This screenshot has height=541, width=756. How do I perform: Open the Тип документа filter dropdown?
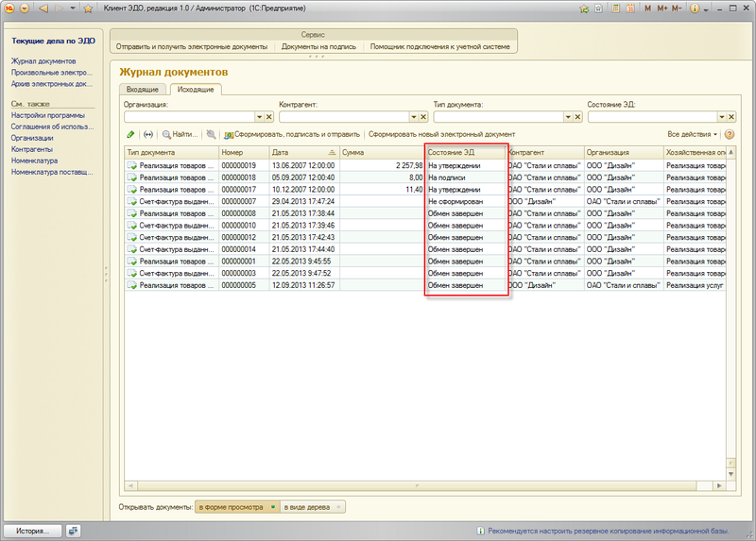tap(568, 116)
